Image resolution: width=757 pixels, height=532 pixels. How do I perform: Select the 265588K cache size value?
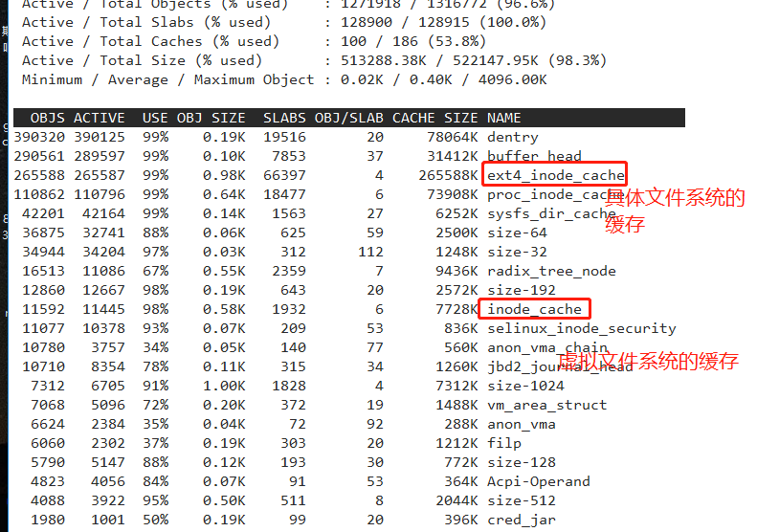448,175
